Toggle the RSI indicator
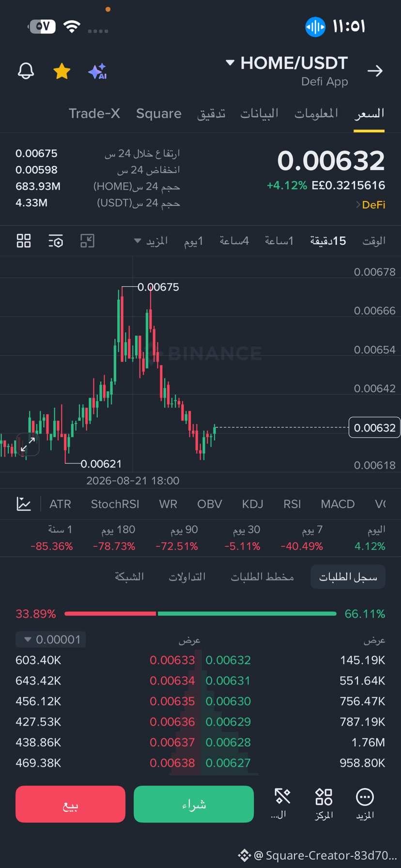The width and height of the screenshot is (401, 868). pyautogui.click(x=292, y=504)
